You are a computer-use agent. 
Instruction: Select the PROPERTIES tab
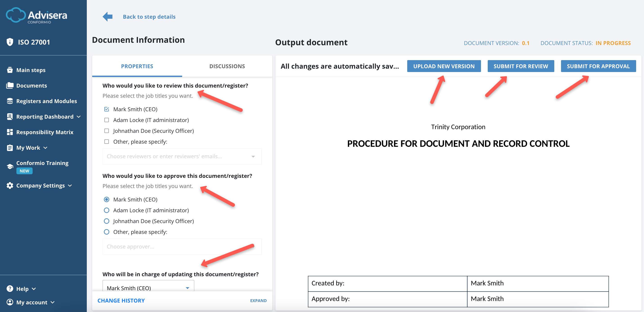pyautogui.click(x=137, y=66)
